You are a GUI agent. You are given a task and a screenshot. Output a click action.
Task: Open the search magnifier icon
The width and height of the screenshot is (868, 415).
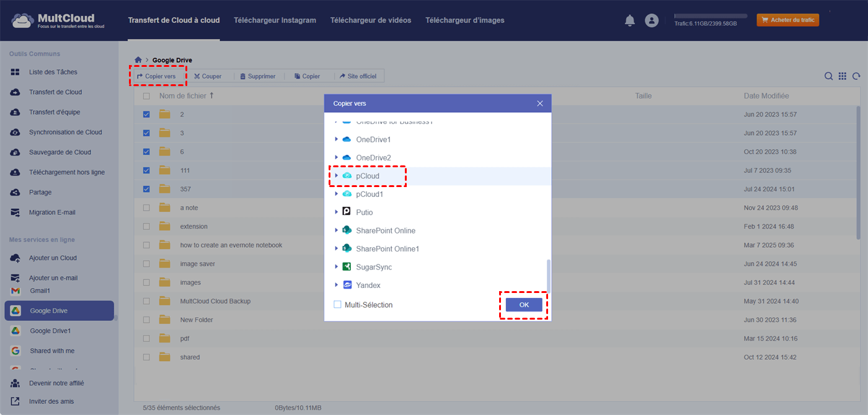[x=828, y=76]
